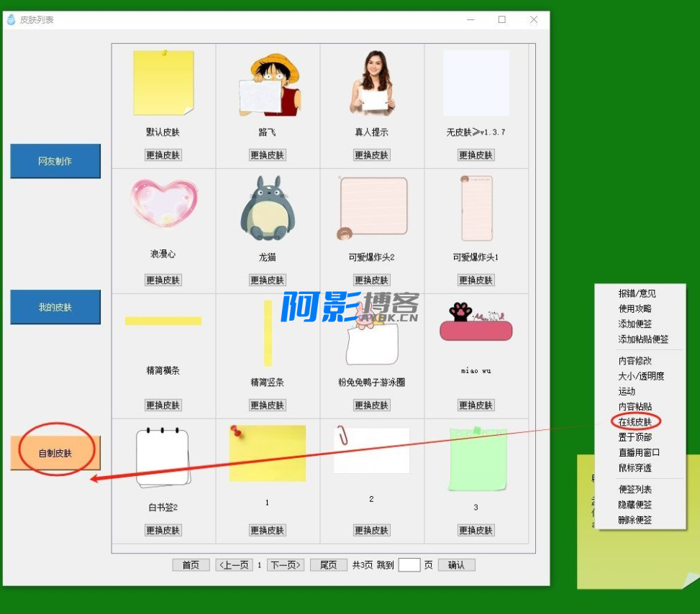This screenshot has height=614, width=700.
Task: Click the page number jump input box
Action: (409, 565)
